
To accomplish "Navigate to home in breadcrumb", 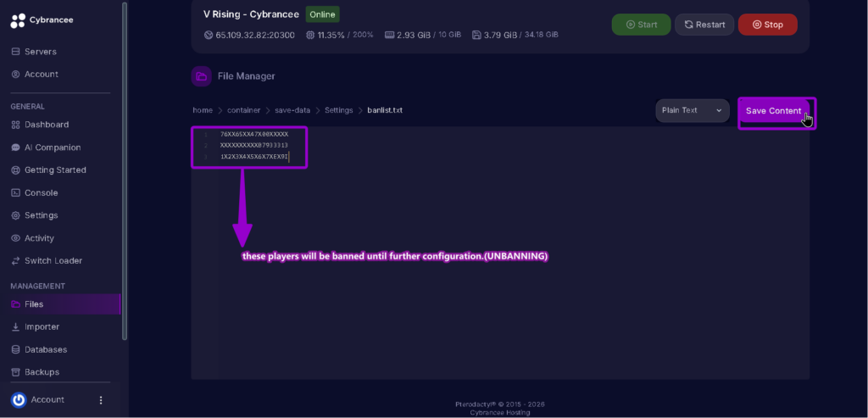I will coord(203,110).
